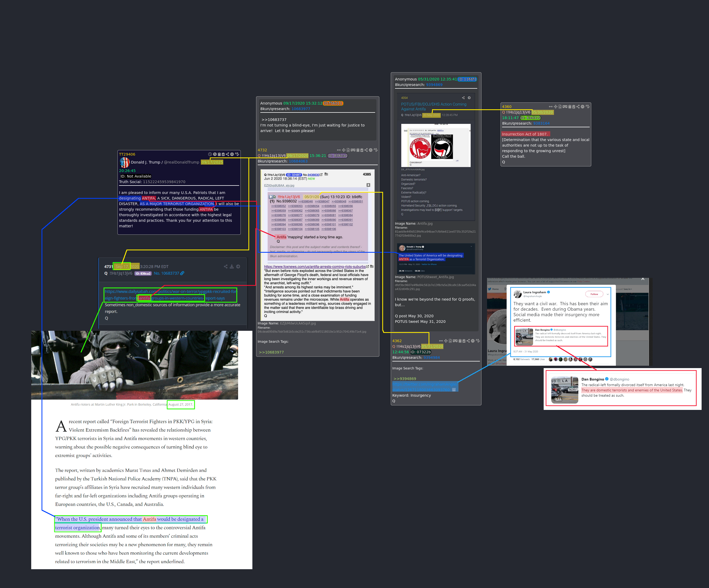This screenshot has width=709, height=588.
Task: Click the share icon on post 4731
Action: [225, 266]
